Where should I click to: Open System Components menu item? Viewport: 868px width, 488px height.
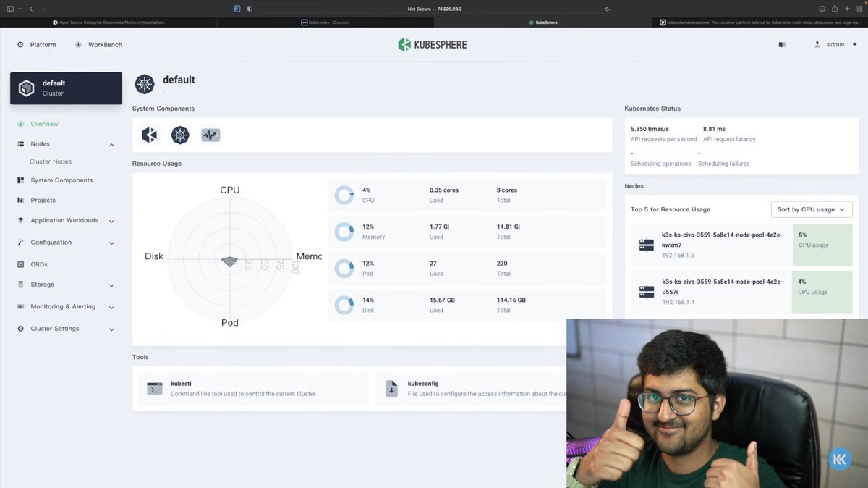tap(61, 180)
